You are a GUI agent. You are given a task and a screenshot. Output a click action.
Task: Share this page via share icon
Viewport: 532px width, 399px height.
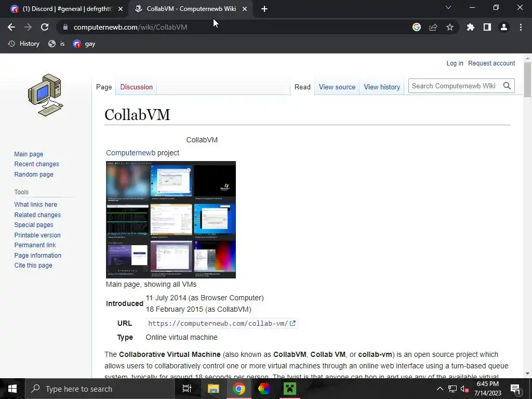tap(433, 27)
